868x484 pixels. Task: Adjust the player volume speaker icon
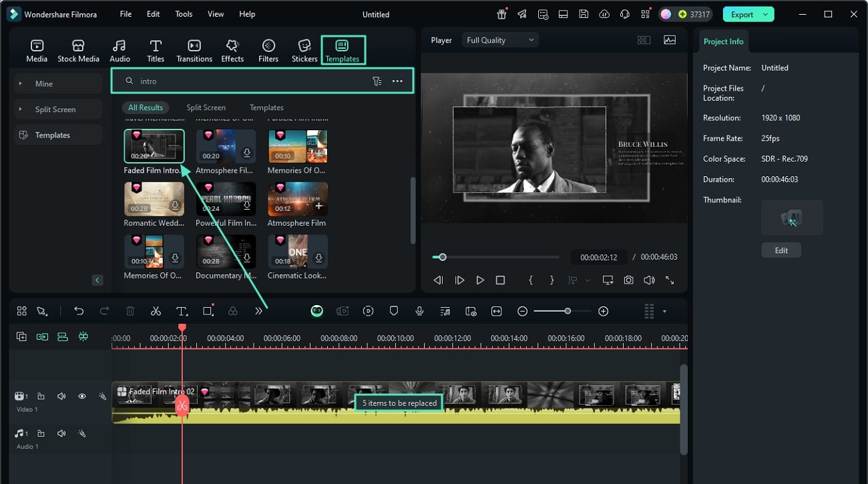[649, 280]
